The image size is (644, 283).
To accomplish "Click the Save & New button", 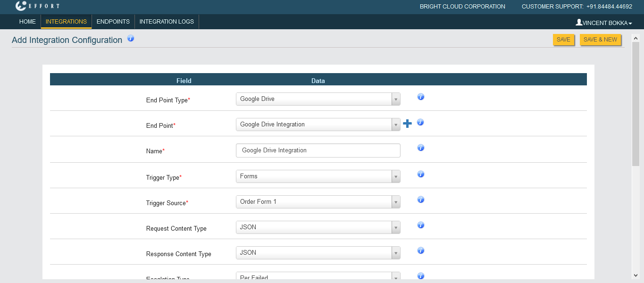I will (x=600, y=40).
